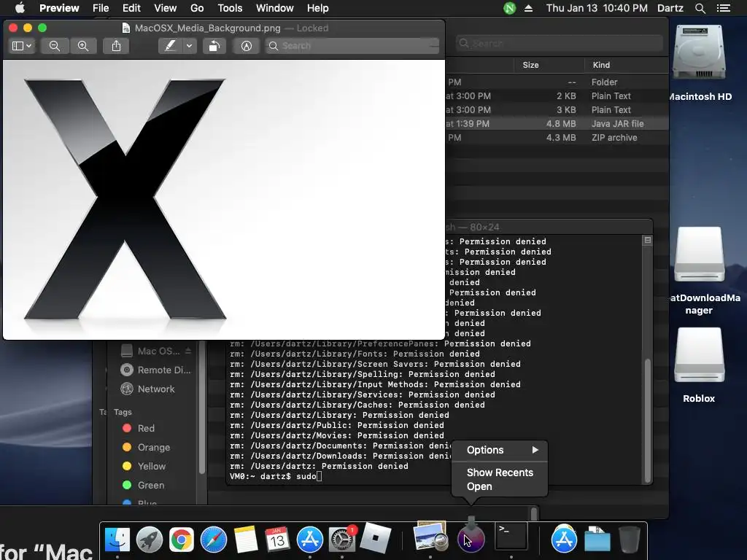
Task: Open Launchpad rocket icon in Dock
Action: [x=149, y=540]
